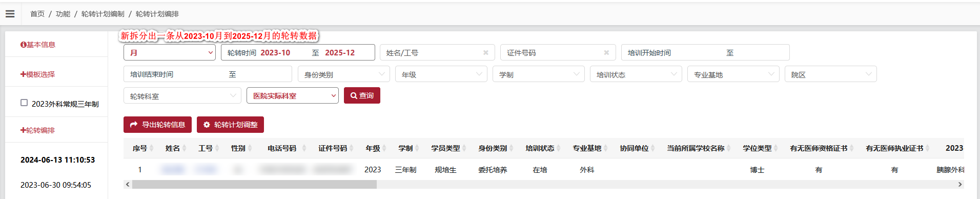Click the scrollbar right arrow
This screenshot has height=199, width=980.
coord(960,184)
